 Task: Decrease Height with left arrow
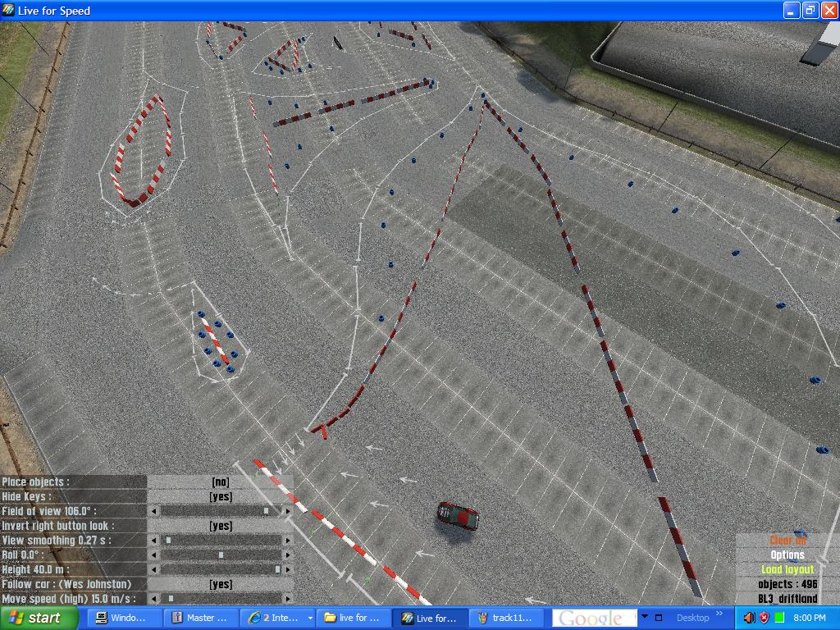(x=154, y=569)
